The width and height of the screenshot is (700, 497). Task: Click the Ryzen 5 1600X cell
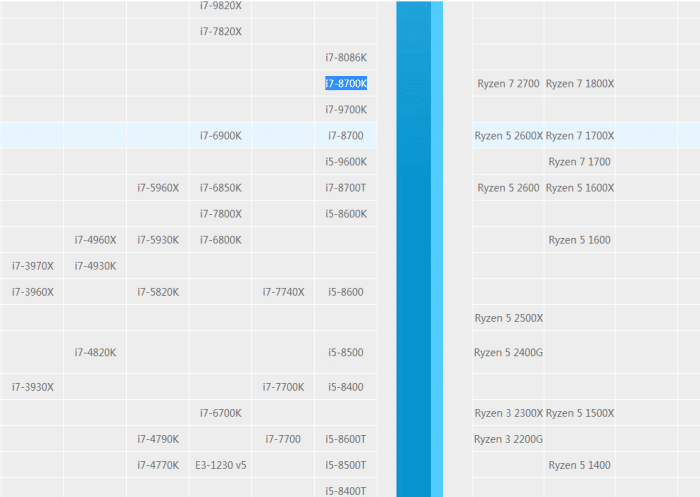[579, 188]
